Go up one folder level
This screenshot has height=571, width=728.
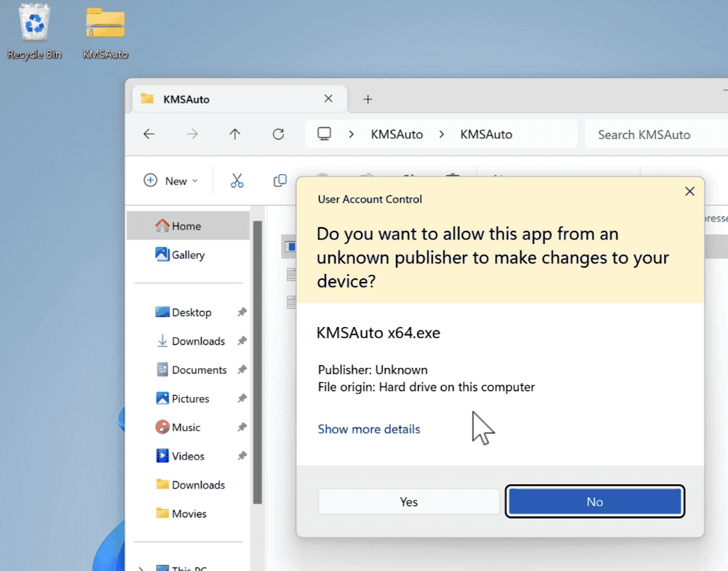[235, 134]
